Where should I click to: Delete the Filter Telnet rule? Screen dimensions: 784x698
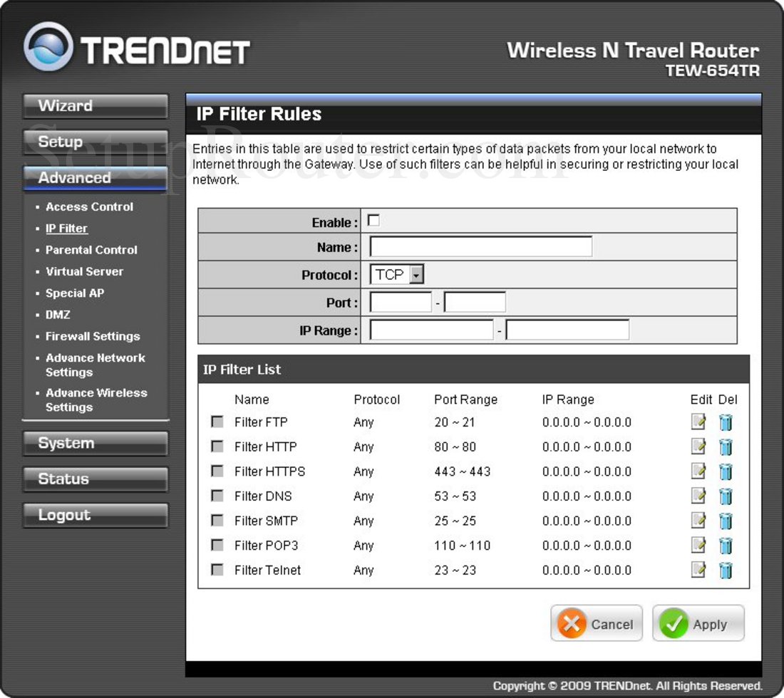click(726, 570)
